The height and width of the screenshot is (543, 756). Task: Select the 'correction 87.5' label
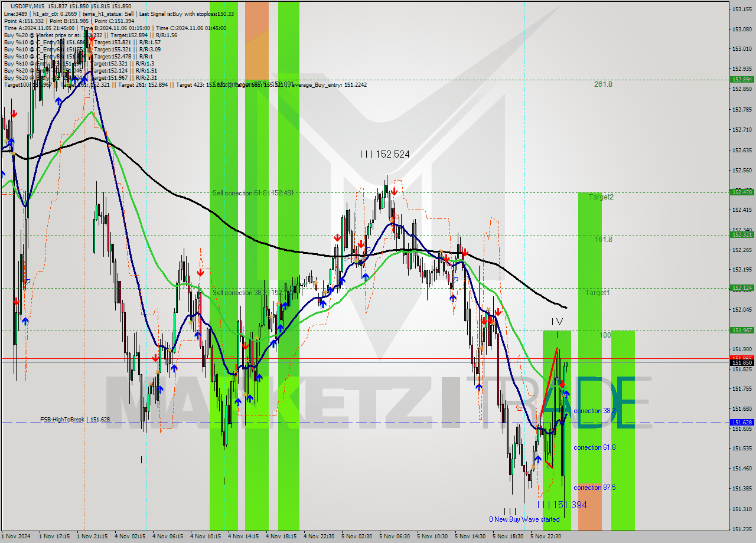click(x=595, y=488)
